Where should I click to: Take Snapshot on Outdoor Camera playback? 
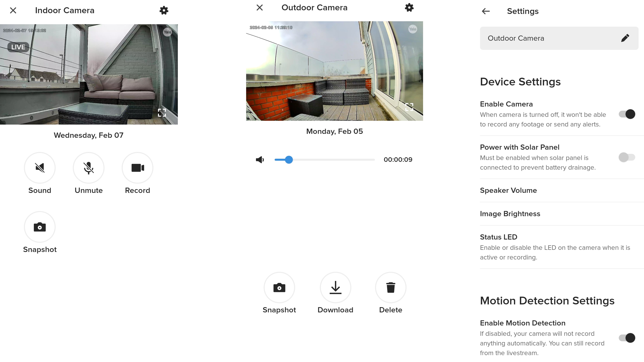tap(279, 287)
